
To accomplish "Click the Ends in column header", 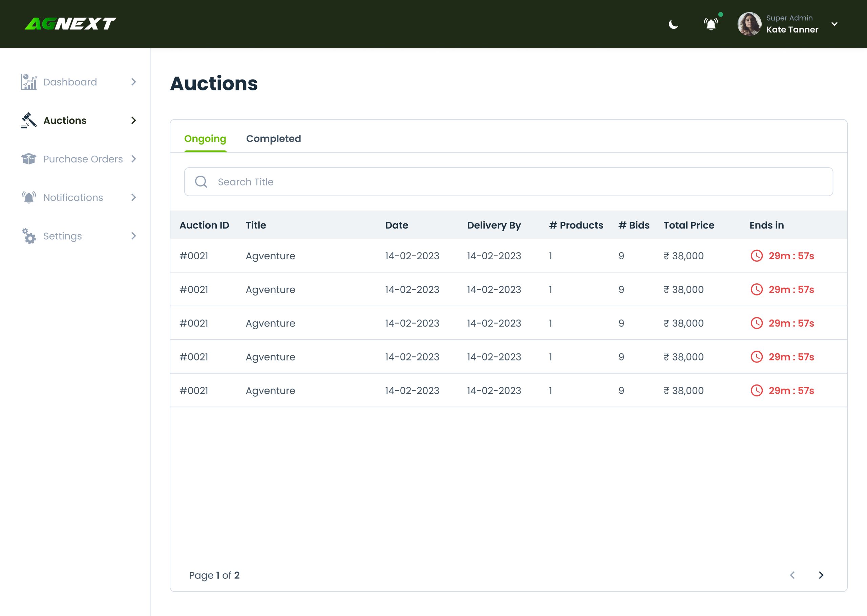I will pos(766,225).
